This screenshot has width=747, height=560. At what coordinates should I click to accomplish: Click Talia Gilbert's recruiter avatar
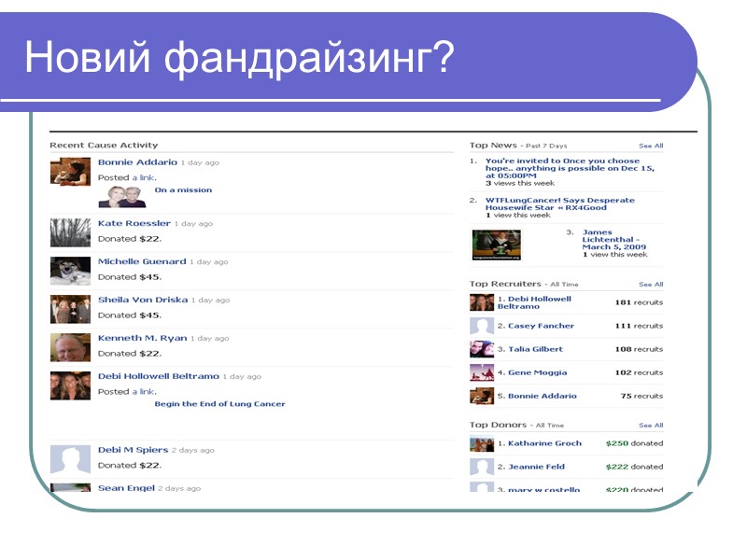[x=482, y=349]
